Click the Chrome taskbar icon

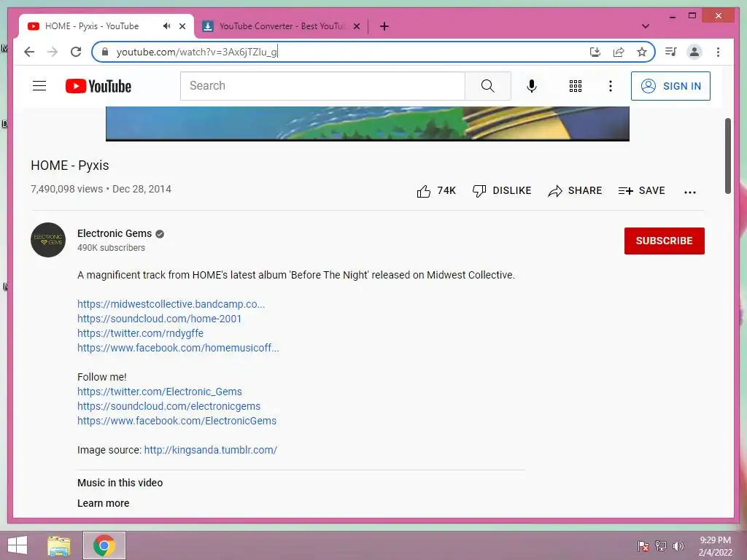pyautogui.click(x=104, y=545)
